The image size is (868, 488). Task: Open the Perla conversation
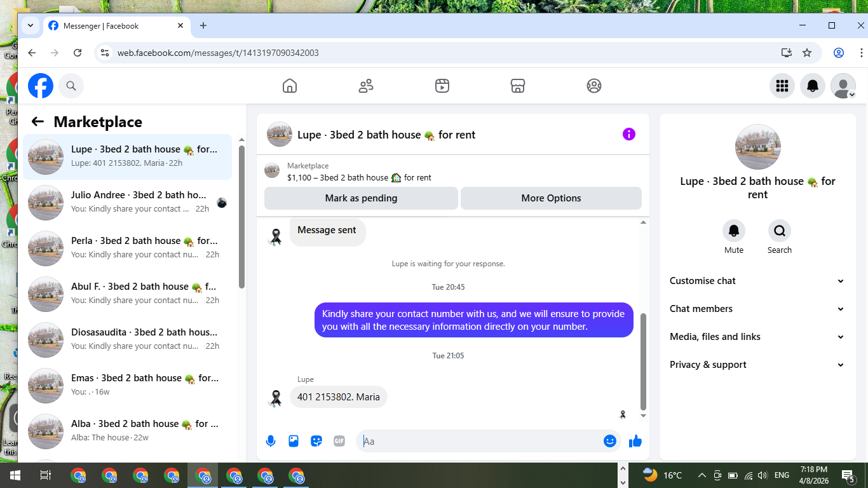(x=127, y=248)
